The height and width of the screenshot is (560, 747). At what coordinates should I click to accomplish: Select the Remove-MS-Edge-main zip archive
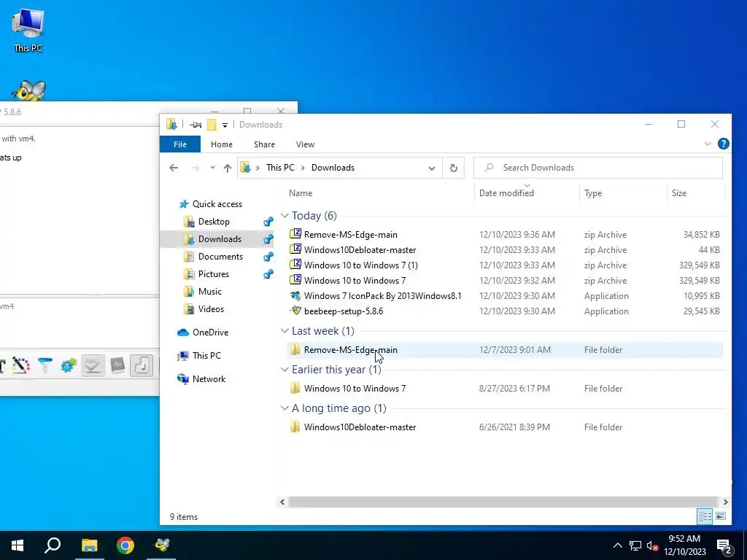point(505,234)
